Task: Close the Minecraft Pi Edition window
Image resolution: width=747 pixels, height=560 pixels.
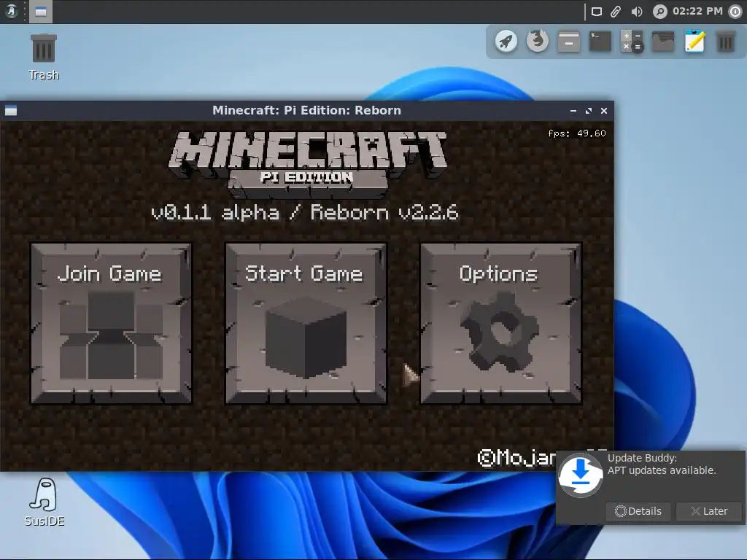Action: click(x=604, y=111)
